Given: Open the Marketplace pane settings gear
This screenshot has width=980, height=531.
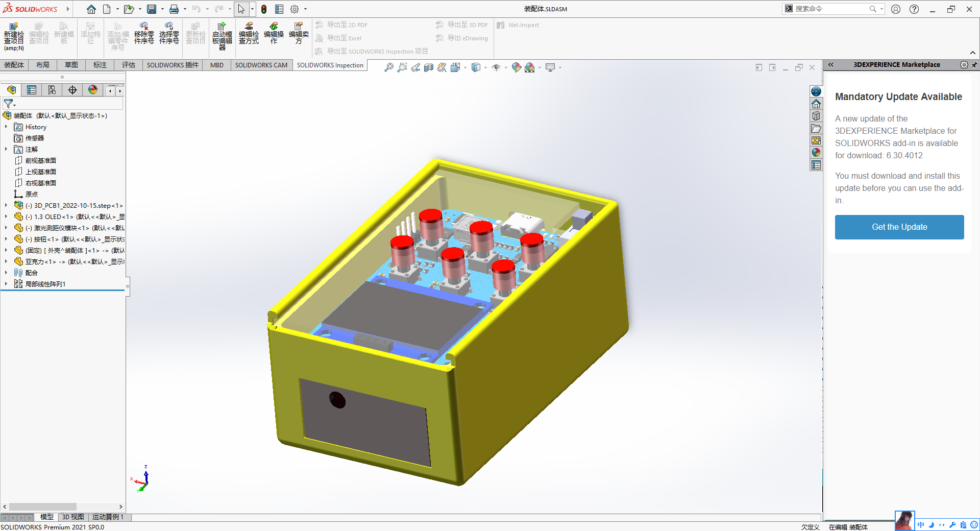Looking at the screenshot, I should click(x=964, y=65).
